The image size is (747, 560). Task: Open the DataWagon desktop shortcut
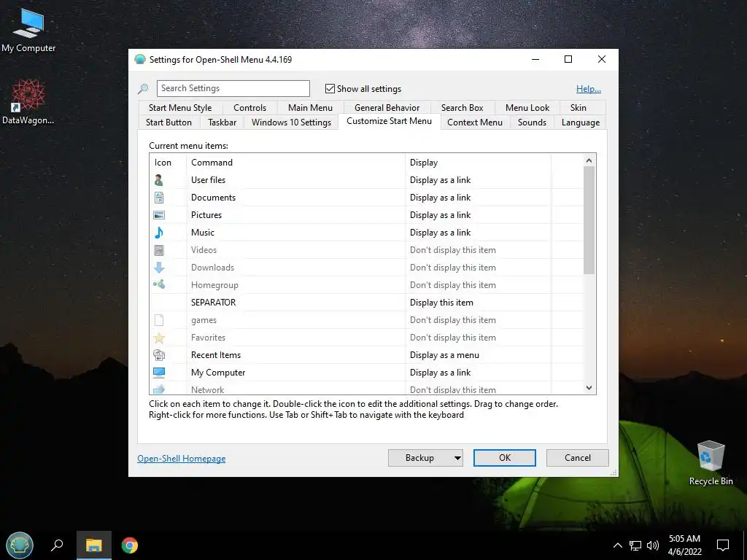(x=28, y=102)
